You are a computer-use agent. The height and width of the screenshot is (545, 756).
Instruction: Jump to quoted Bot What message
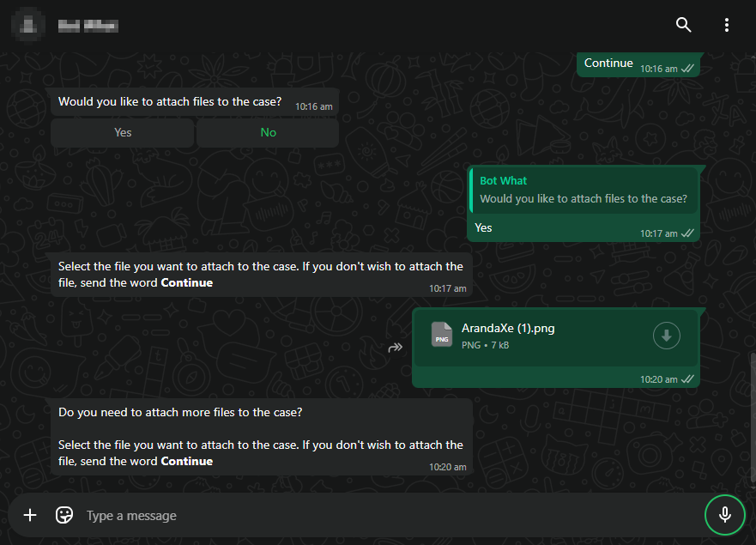[x=583, y=190]
